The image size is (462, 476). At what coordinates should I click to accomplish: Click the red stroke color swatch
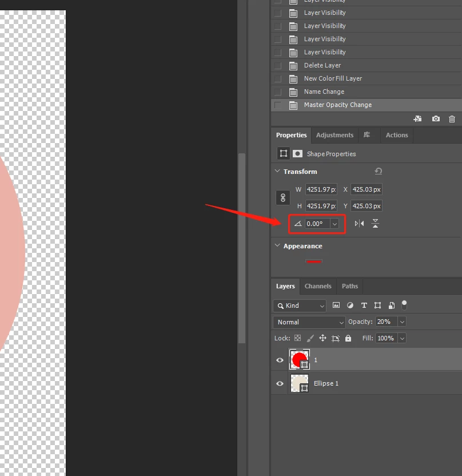(314, 261)
